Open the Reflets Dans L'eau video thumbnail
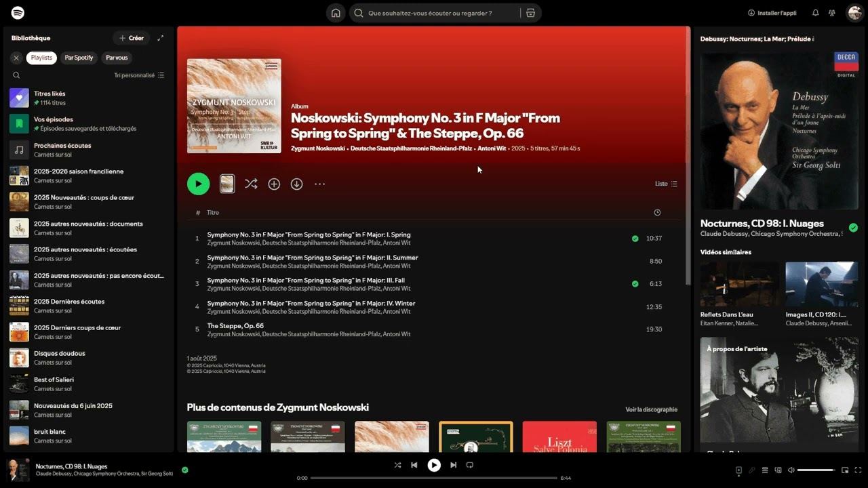This screenshot has width=868, height=488. [740, 284]
